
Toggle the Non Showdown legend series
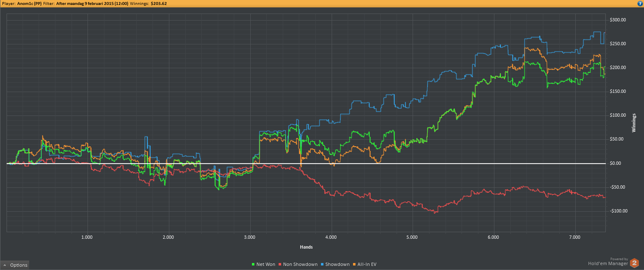[298, 264]
